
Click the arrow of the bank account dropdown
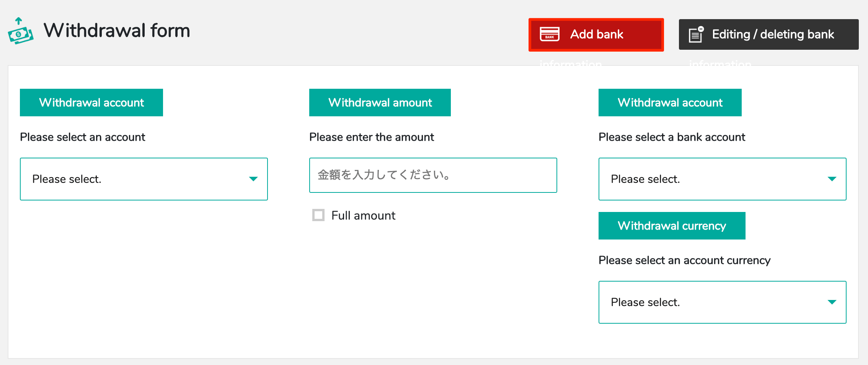click(832, 179)
